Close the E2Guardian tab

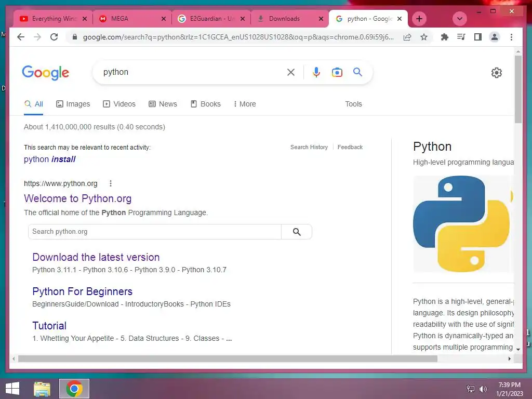coord(243,19)
